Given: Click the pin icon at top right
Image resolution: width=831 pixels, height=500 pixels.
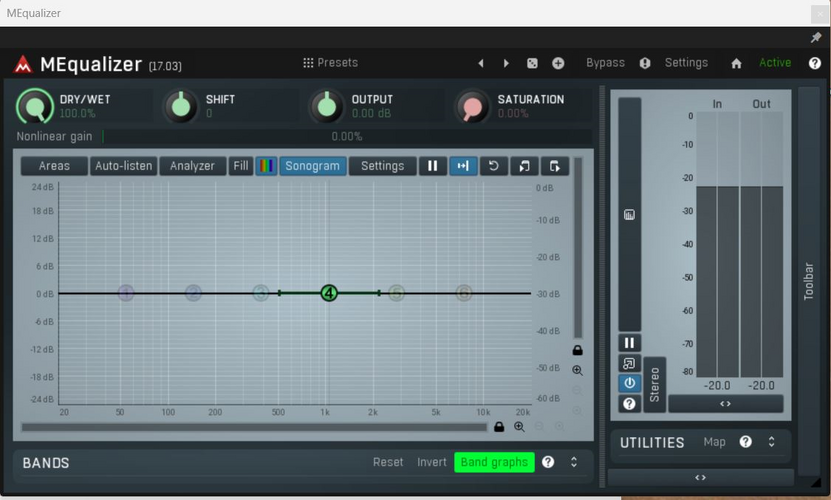Looking at the screenshot, I should (x=816, y=37).
